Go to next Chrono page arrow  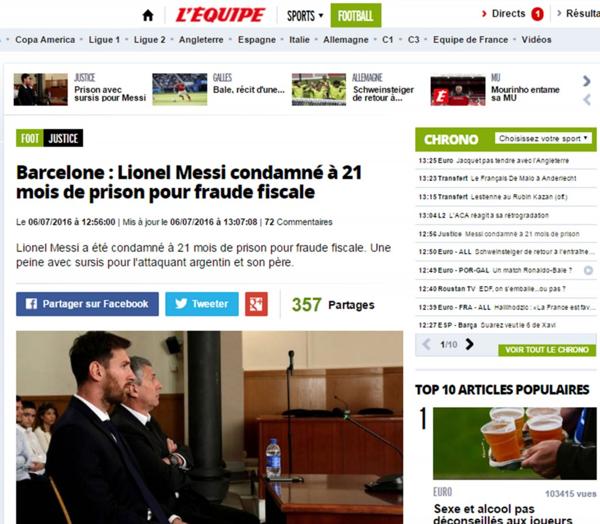point(470,344)
